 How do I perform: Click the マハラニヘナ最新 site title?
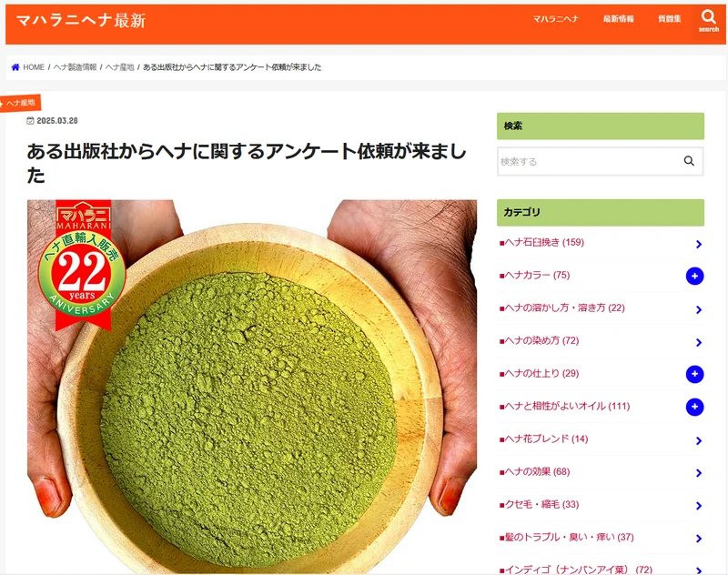[x=81, y=20]
